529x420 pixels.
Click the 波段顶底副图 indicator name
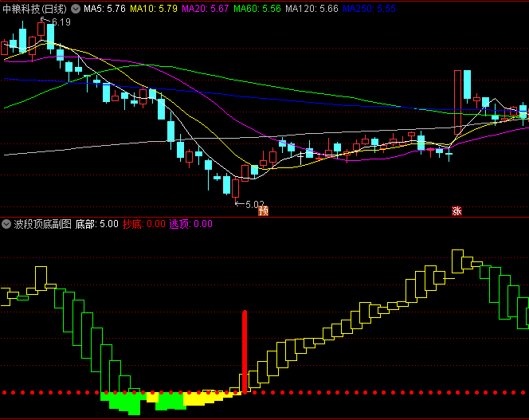pos(42,224)
